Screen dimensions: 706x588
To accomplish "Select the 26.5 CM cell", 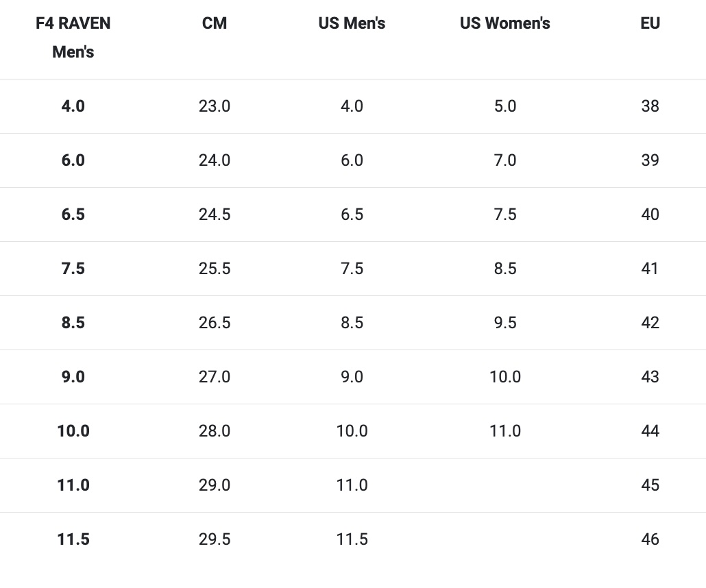I will [x=215, y=323].
